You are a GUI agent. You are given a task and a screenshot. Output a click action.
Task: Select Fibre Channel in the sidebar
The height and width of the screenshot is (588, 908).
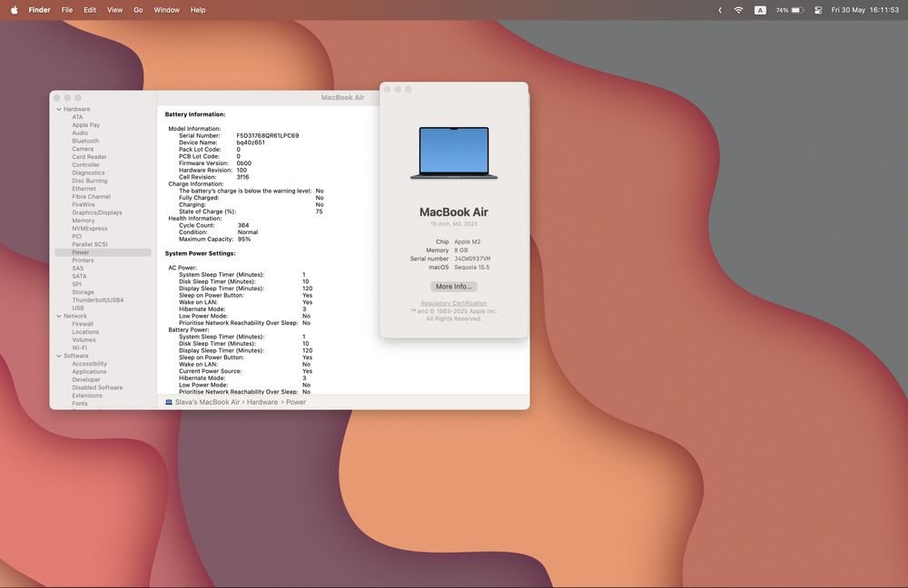91,197
